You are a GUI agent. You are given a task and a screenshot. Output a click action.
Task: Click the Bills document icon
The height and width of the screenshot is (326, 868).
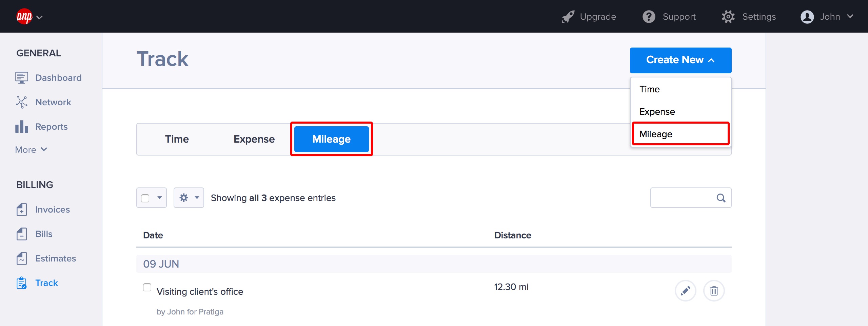[22, 234]
